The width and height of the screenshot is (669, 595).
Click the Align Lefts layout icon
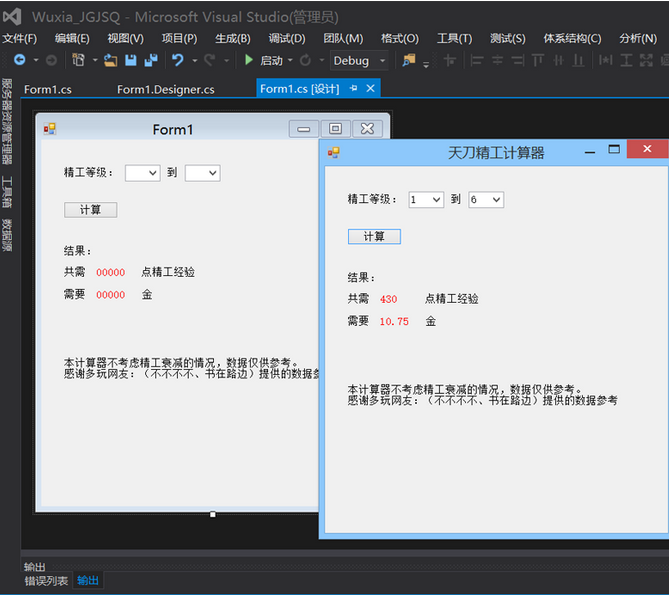pyautogui.click(x=476, y=60)
